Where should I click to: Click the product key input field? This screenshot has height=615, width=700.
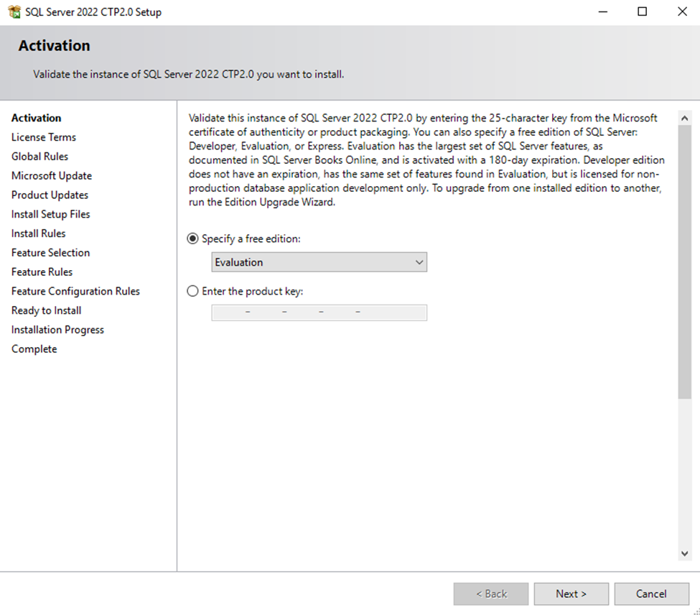[x=319, y=313]
